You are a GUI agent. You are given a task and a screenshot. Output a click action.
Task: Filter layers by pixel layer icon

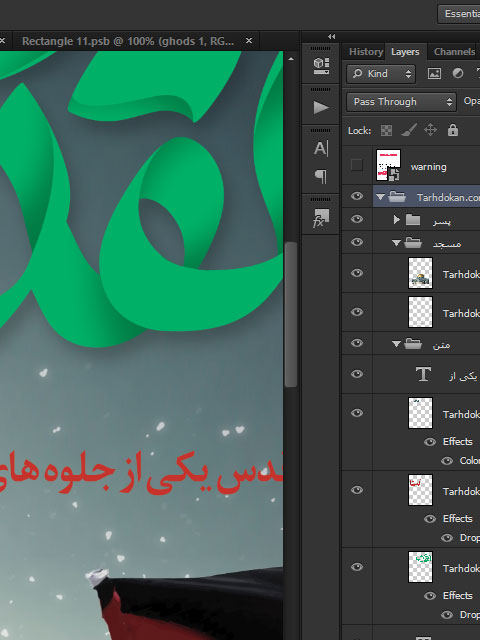[434, 73]
